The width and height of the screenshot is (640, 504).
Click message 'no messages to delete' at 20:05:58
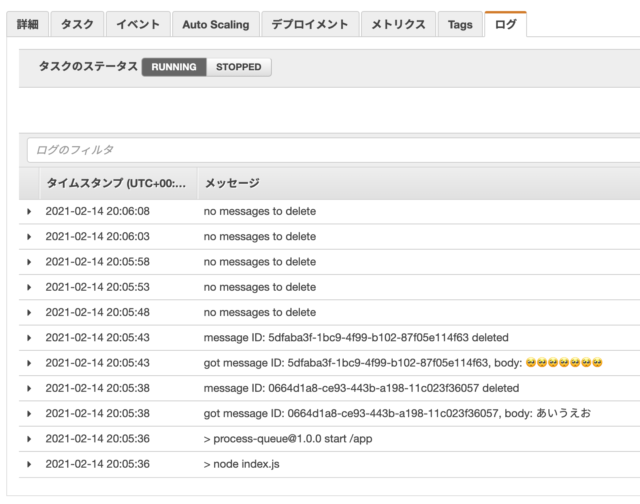point(260,262)
